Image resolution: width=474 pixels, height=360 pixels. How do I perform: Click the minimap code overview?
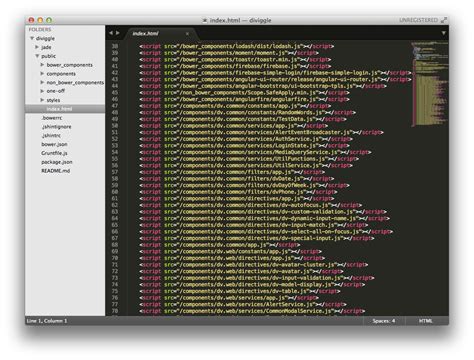430,84
